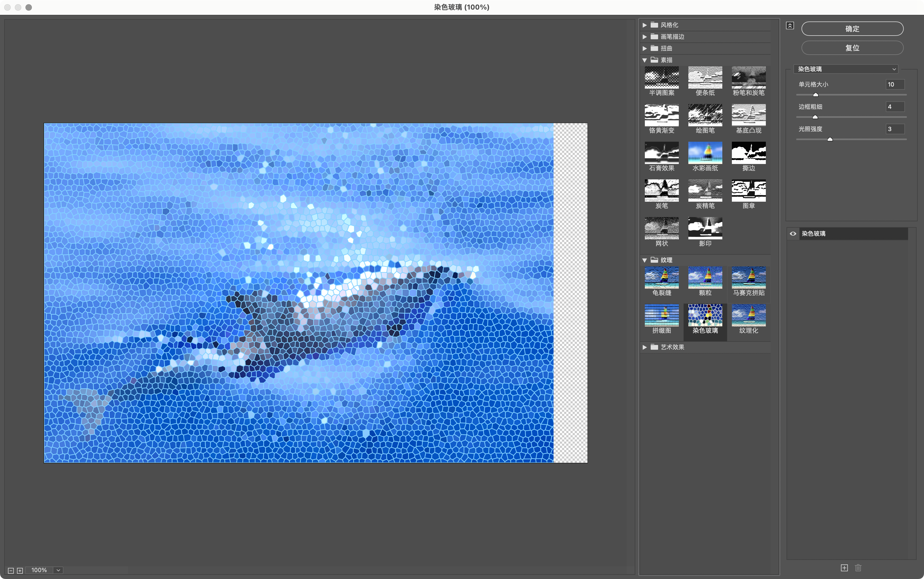The width and height of the screenshot is (924, 579).
Task: Click the 复位 reset button
Action: coord(852,48)
